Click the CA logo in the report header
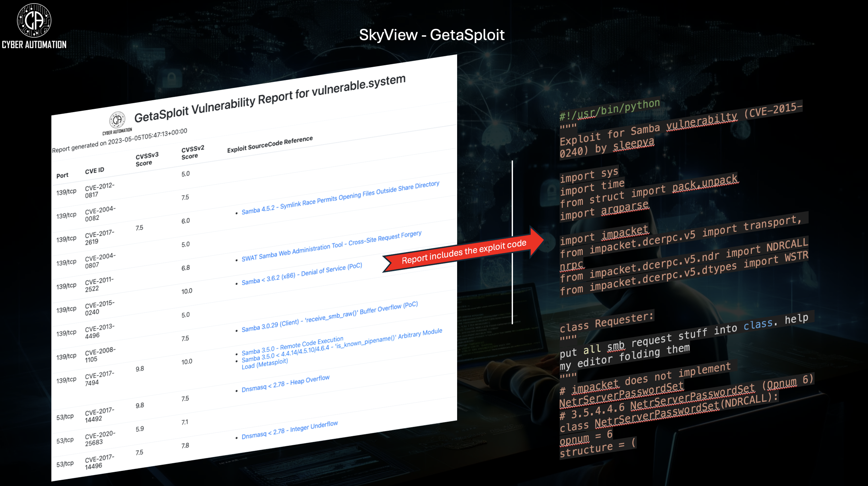 (x=117, y=123)
